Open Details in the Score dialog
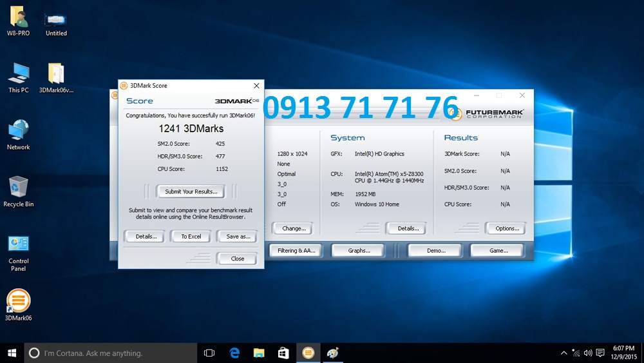Screen dimensions: 644x363 146,237
